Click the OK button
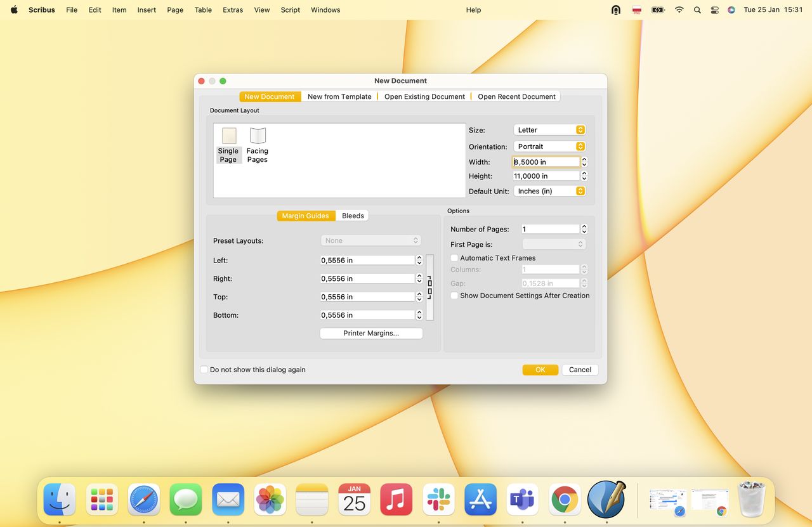Image resolution: width=812 pixels, height=527 pixels. [540, 370]
